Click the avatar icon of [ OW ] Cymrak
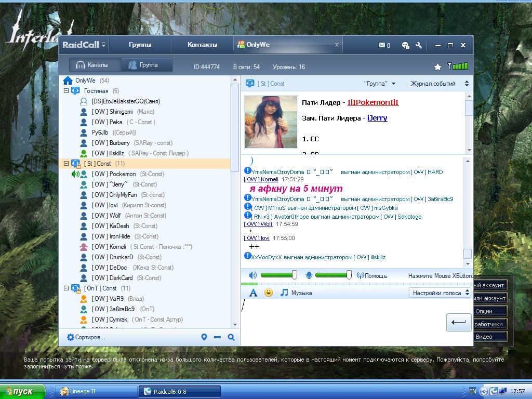The image size is (532, 399). 84,320
